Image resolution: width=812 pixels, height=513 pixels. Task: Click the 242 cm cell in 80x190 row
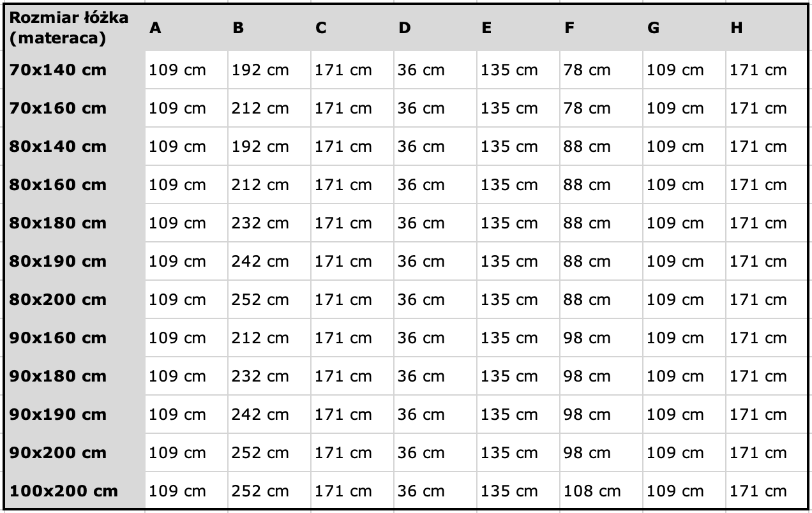coord(269,262)
